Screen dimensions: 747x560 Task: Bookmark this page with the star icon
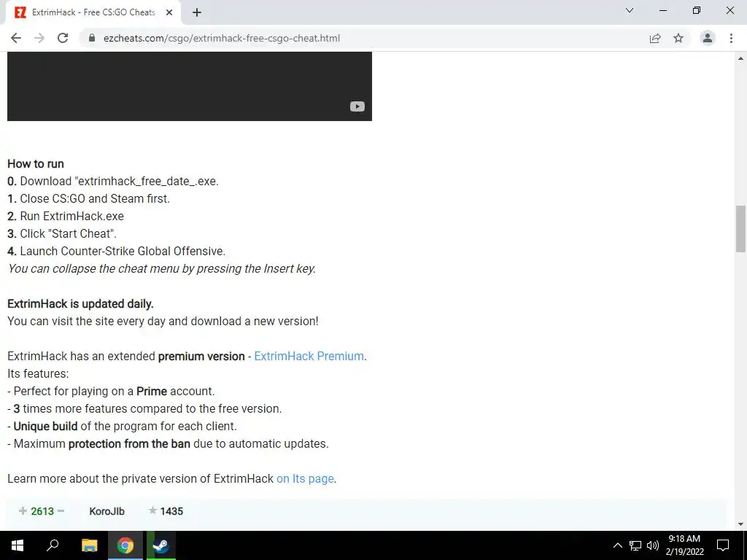click(x=678, y=38)
